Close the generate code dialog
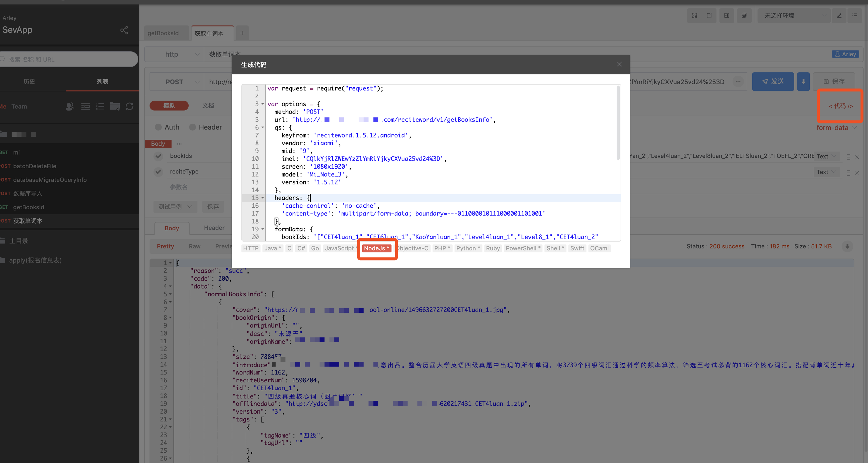The image size is (868, 463). point(619,64)
